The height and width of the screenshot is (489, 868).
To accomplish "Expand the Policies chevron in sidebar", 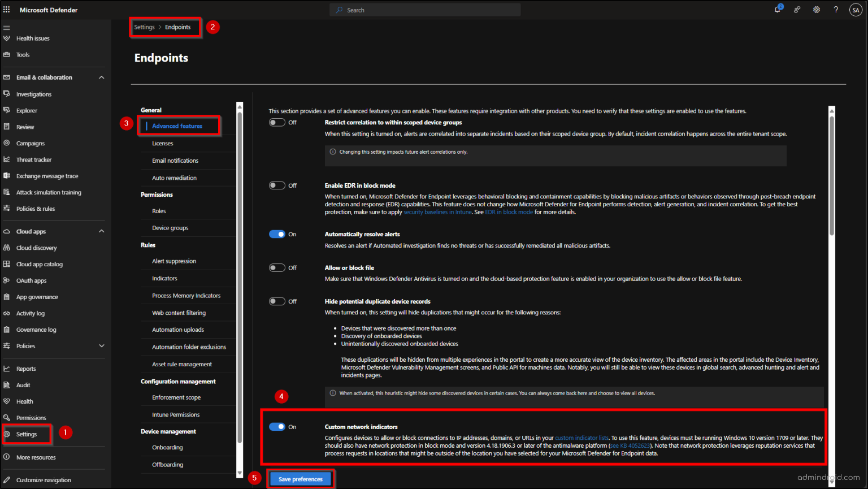I will pos(102,346).
